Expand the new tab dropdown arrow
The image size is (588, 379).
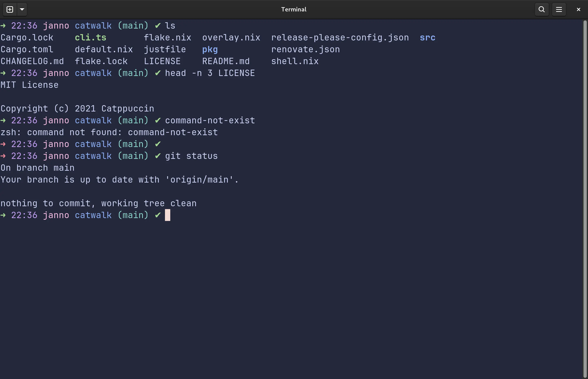[22, 9]
